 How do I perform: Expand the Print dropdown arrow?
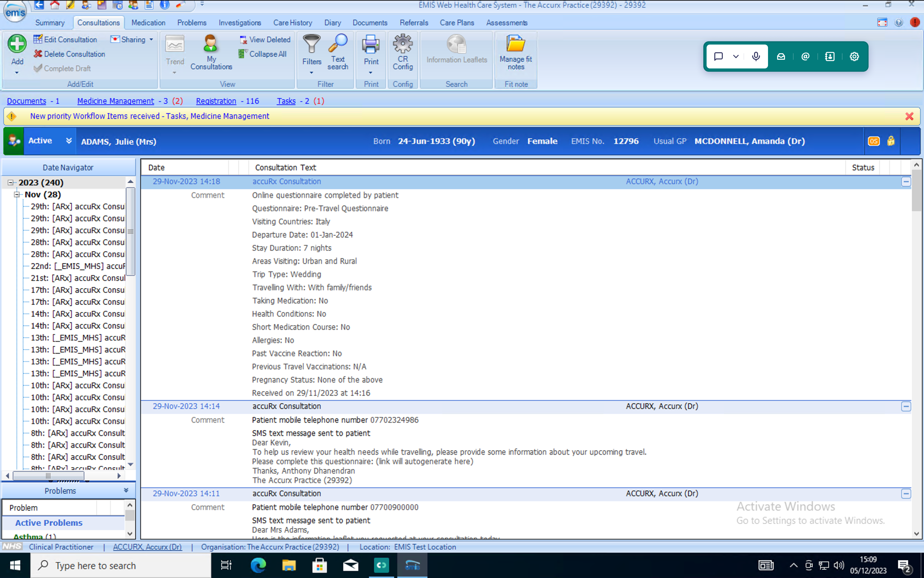pos(370,72)
